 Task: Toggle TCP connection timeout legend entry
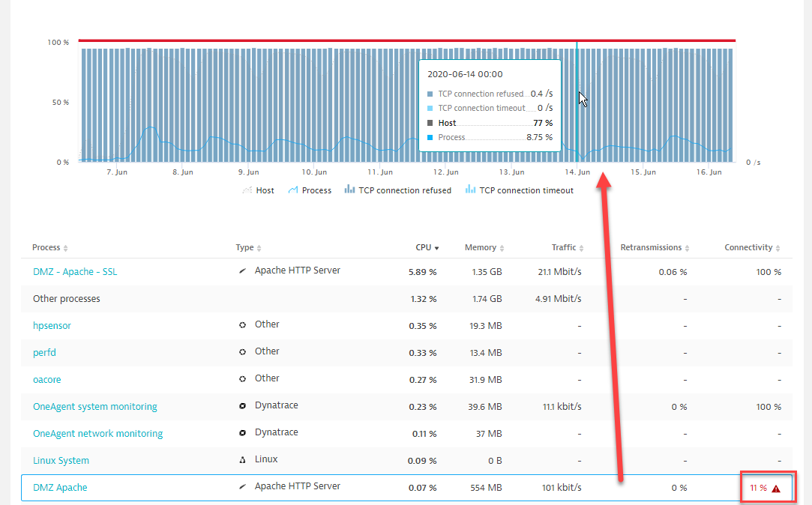click(519, 190)
